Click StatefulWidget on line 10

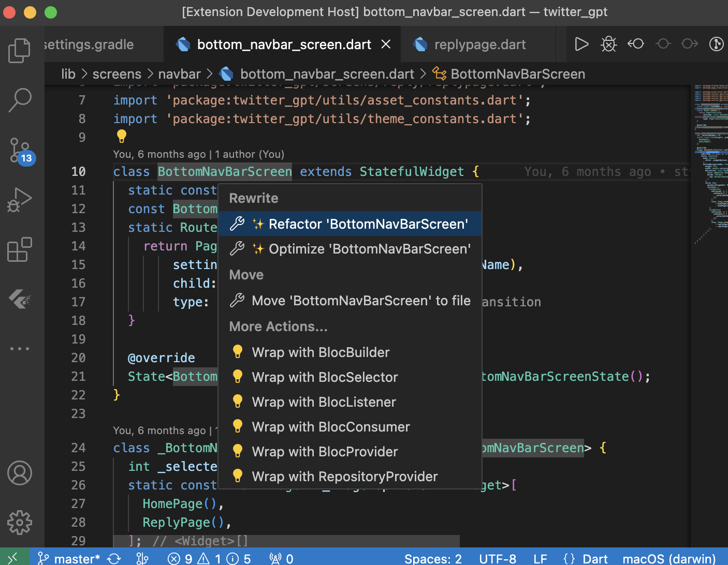click(x=412, y=172)
